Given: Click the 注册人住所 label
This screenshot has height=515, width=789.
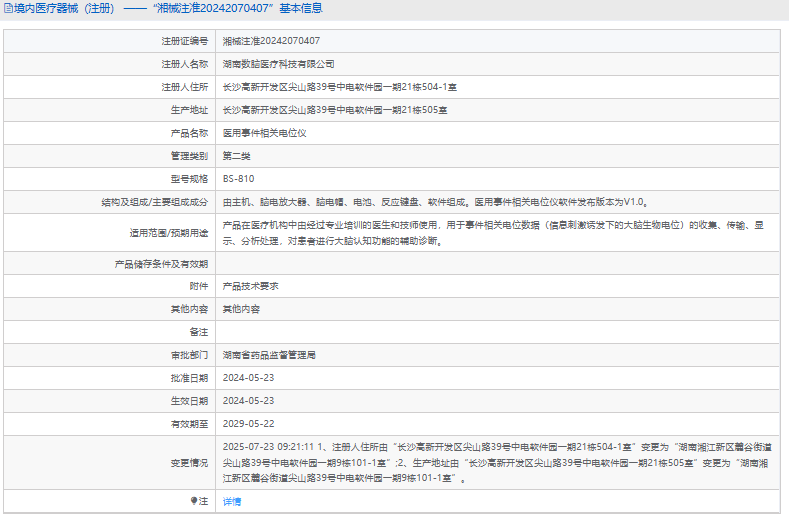Looking at the screenshot, I should pos(185,87).
